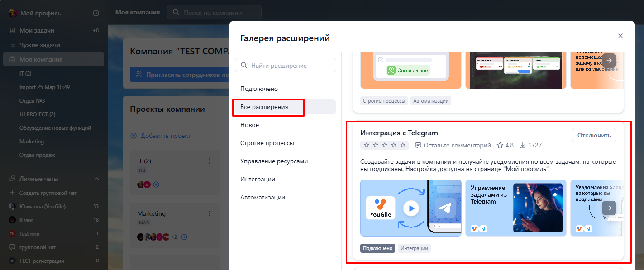This screenshot has width=644, height=270.
Task: Click the +6 counter next to Мои задачи
Action: [x=95, y=30]
